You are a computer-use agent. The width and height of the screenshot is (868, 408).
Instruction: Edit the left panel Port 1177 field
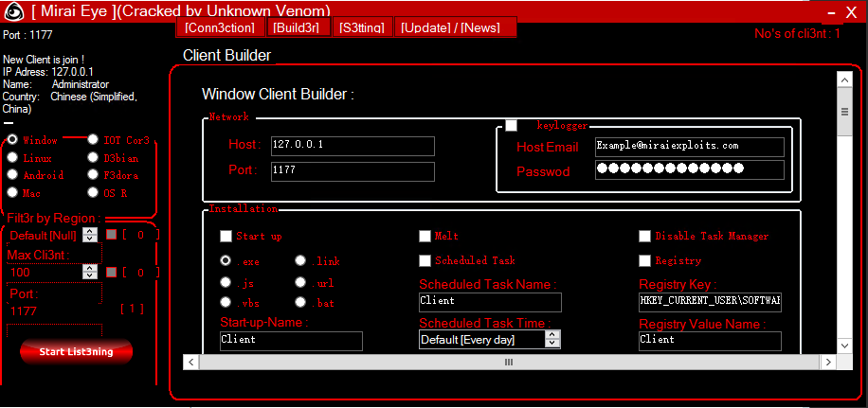pos(54,310)
